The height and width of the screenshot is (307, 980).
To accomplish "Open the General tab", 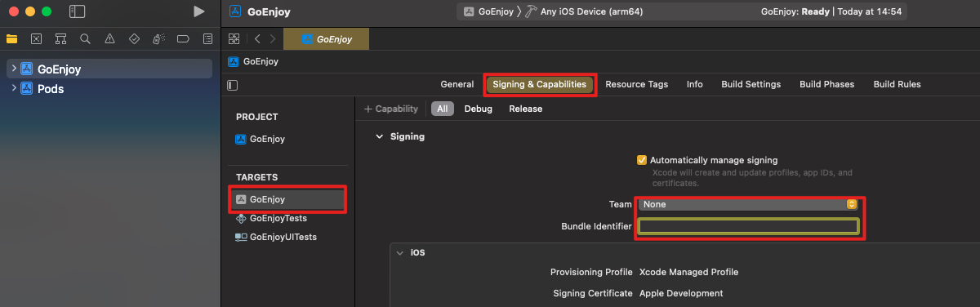I will (x=457, y=84).
